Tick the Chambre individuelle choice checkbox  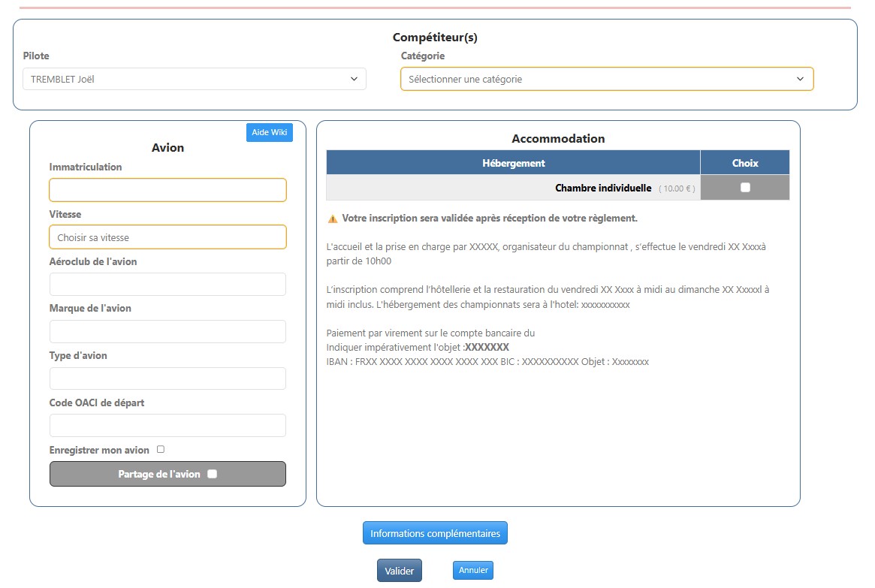tap(744, 188)
